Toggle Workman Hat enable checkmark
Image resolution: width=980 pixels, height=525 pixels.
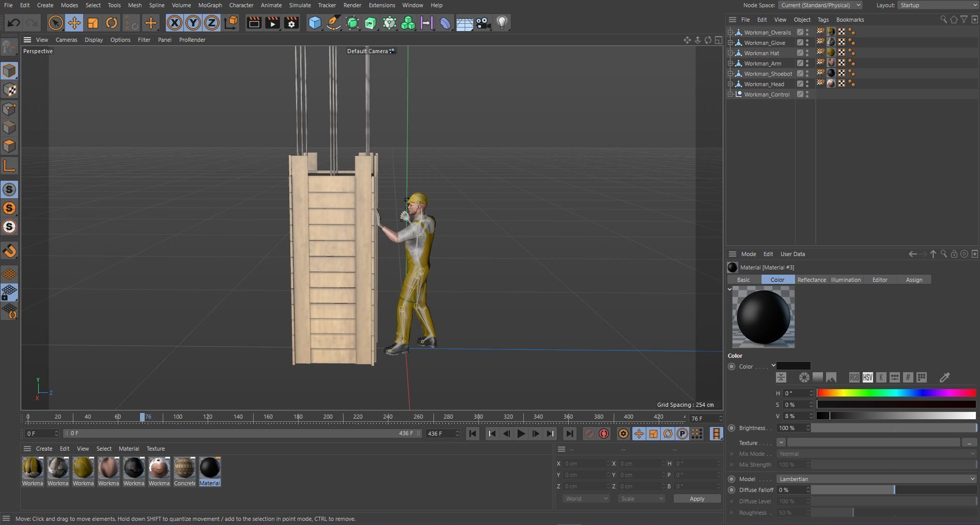[800, 53]
